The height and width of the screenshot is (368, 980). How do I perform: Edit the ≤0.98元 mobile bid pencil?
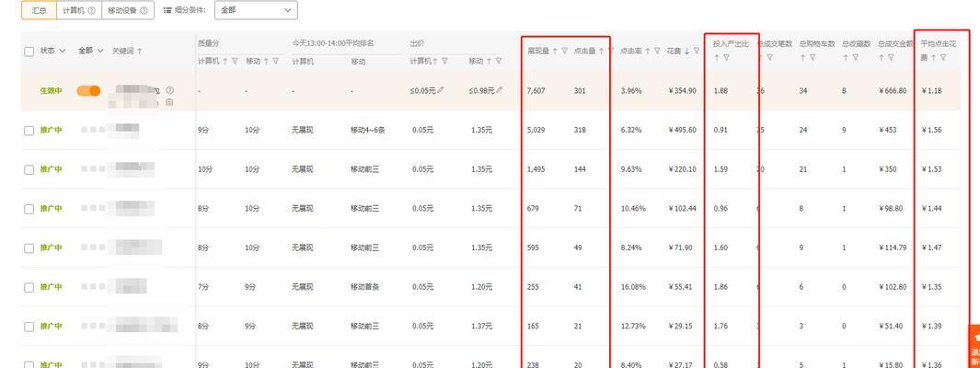500,90
